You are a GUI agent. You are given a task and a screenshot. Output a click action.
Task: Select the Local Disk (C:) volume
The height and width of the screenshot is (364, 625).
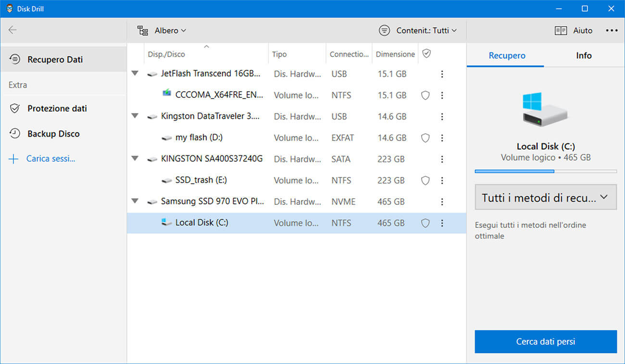[297, 223]
